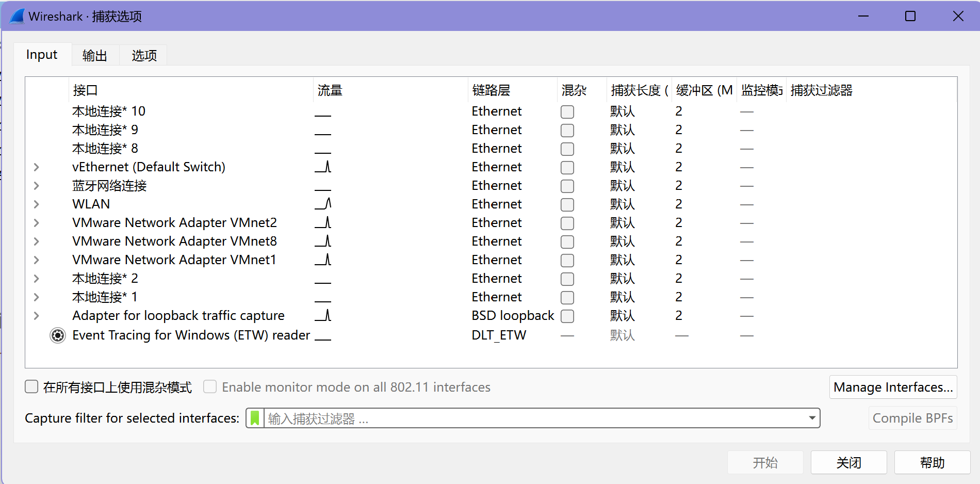Switch to the 输出 tab
The height and width of the screenshot is (484, 980).
95,55
